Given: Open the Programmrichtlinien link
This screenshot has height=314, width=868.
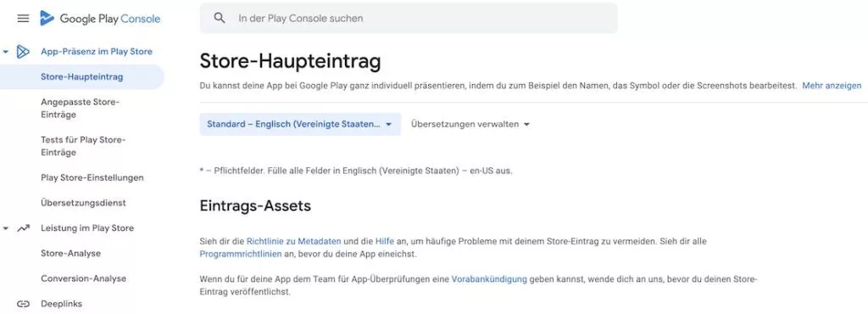Looking at the screenshot, I should click(x=241, y=255).
